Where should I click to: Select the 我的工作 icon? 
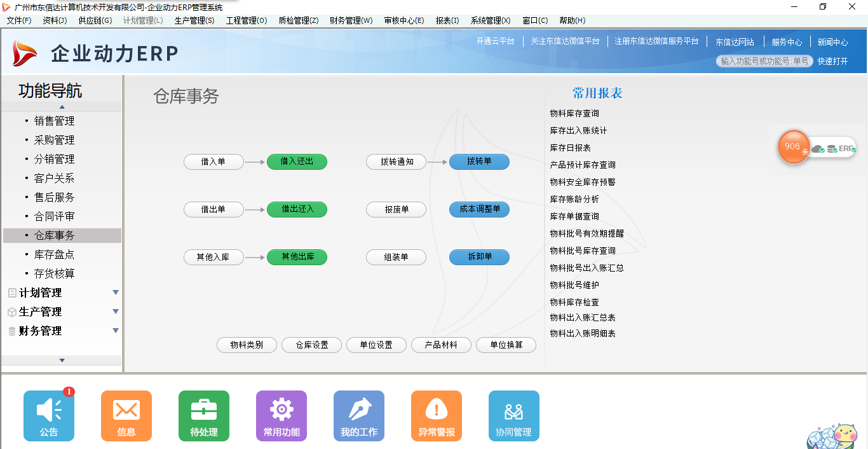click(x=358, y=415)
